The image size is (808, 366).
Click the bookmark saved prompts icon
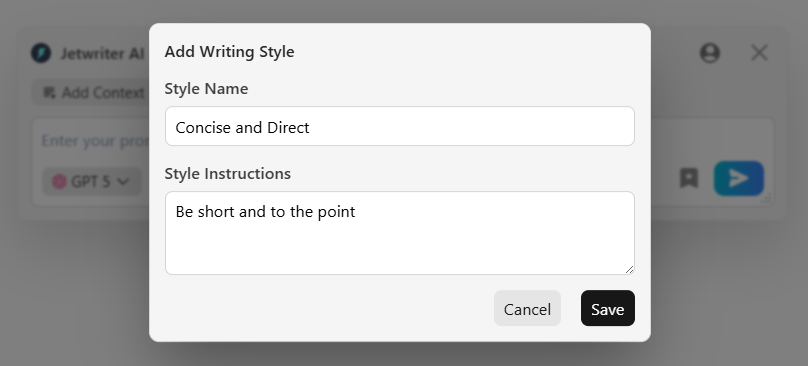[689, 178]
